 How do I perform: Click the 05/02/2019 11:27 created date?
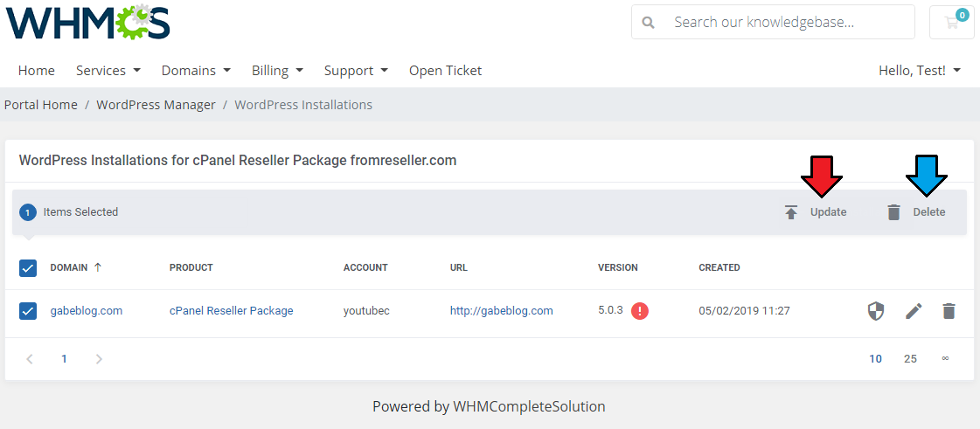pos(744,310)
